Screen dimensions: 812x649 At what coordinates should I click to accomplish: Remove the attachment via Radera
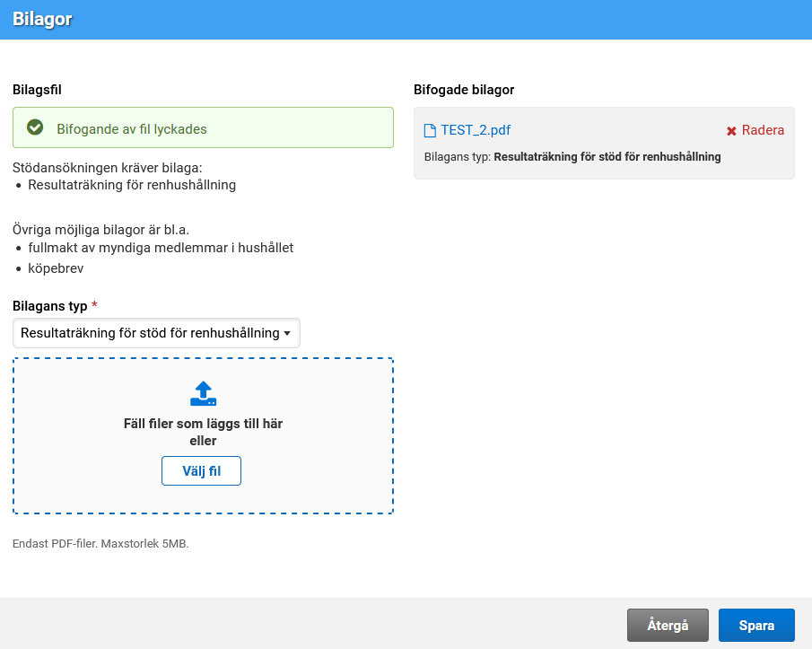762,130
